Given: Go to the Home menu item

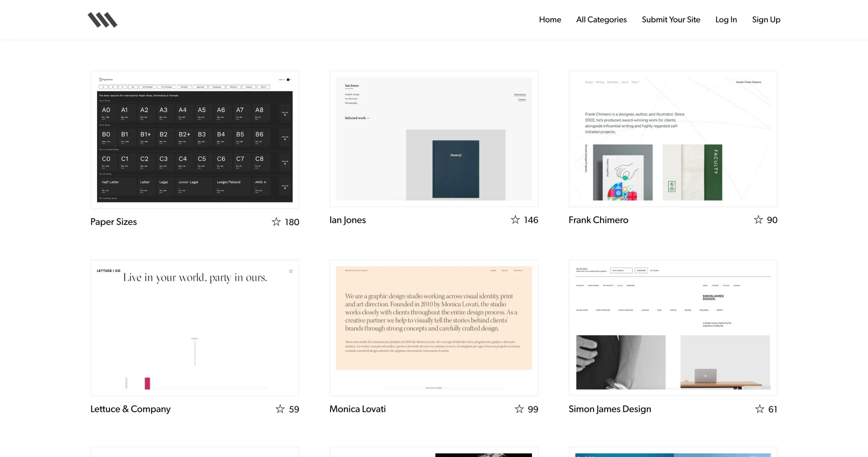Looking at the screenshot, I should (x=550, y=20).
